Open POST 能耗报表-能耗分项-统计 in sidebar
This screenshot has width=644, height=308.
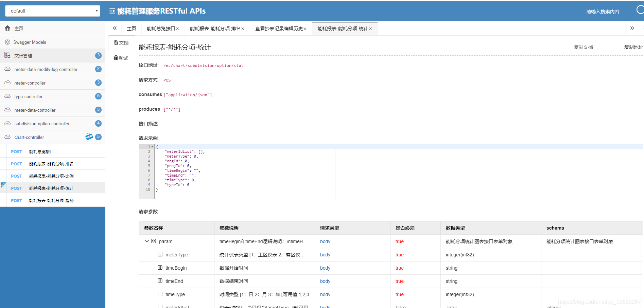[x=53, y=188]
